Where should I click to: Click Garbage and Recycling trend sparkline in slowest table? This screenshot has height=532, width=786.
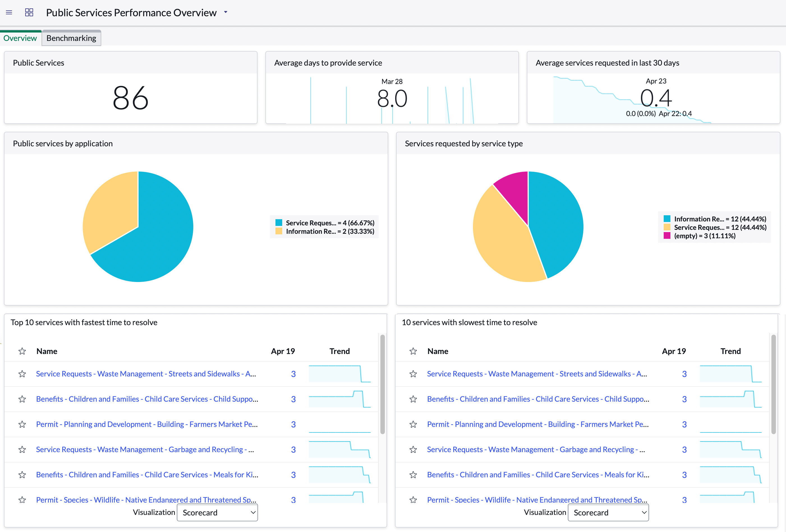click(x=730, y=450)
